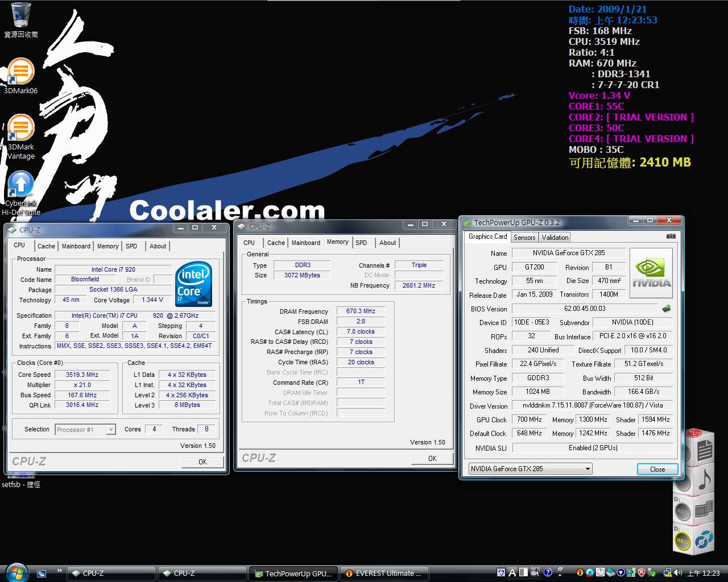Click the DRAM Frequency 670.3 MHz value
This screenshot has width=728, height=582.
coord(361,311)
